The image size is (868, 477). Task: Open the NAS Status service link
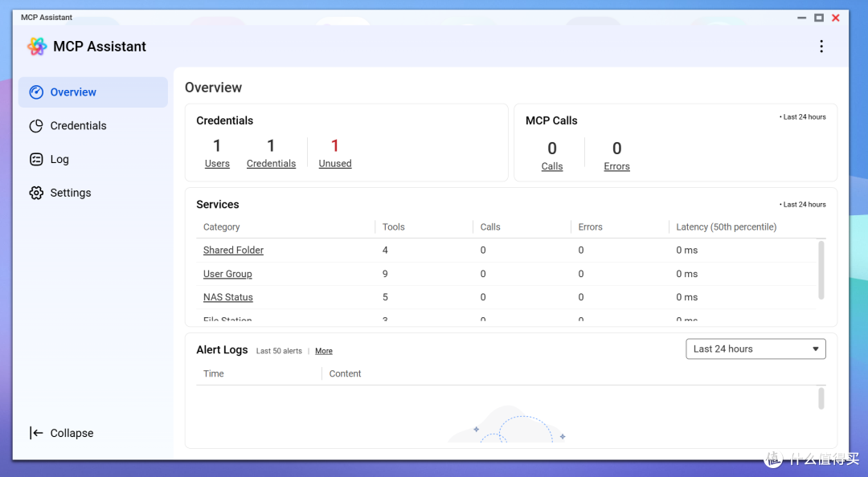pos(228,297)
